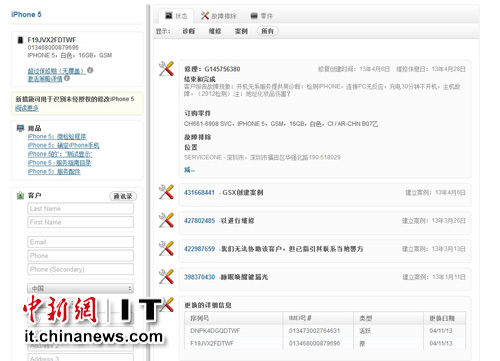Open case number 427802485

199,221
